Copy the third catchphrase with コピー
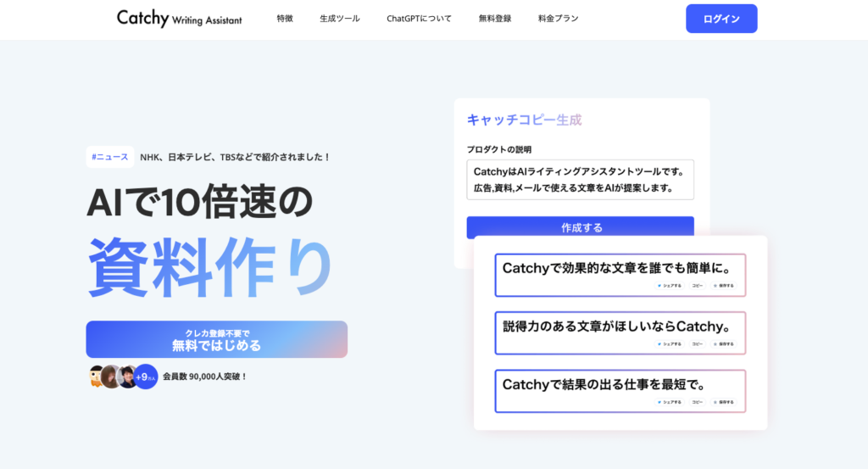This screenshot has height=469, width=868. coord(697,402)
